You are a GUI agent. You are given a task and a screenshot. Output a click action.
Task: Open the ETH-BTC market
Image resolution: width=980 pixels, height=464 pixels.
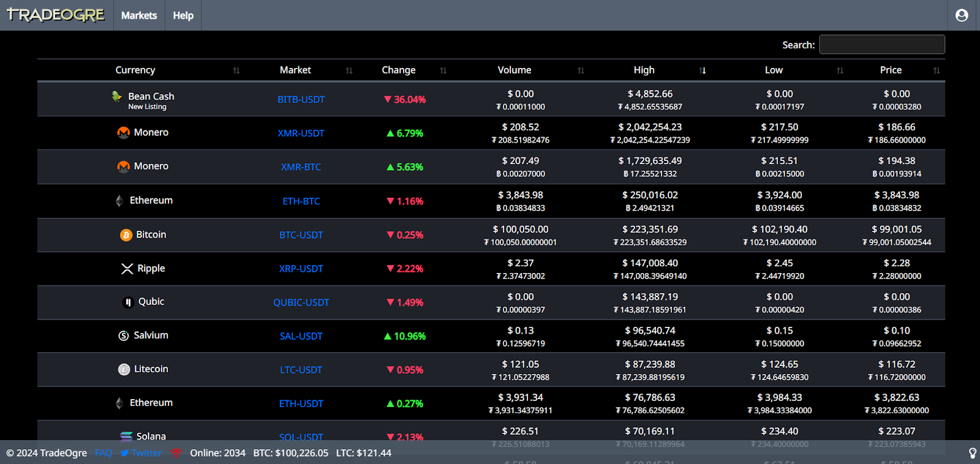point(301,201)
